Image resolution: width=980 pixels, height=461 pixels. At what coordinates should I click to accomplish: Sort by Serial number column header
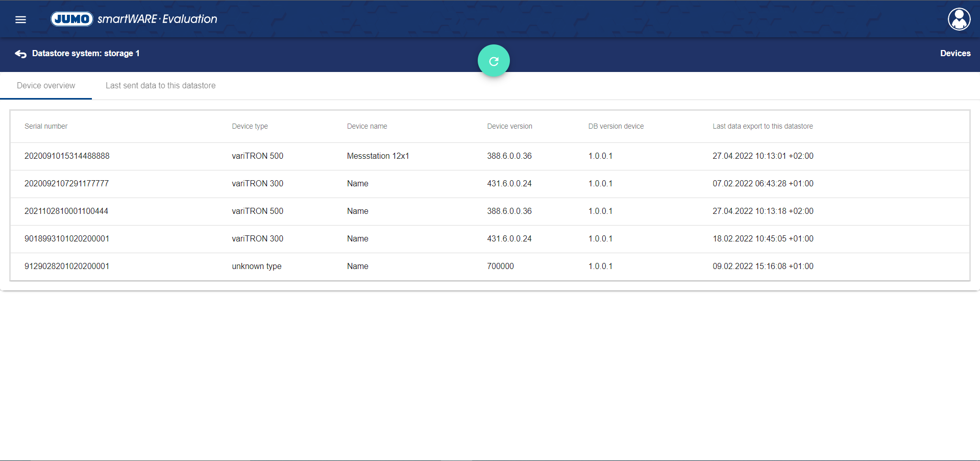(x=46, y=126)
